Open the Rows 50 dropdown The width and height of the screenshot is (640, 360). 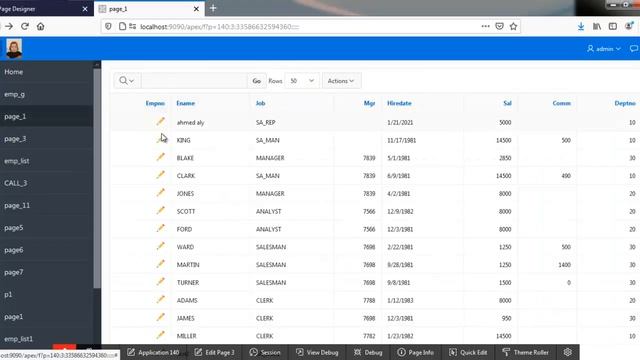[302, 81]
